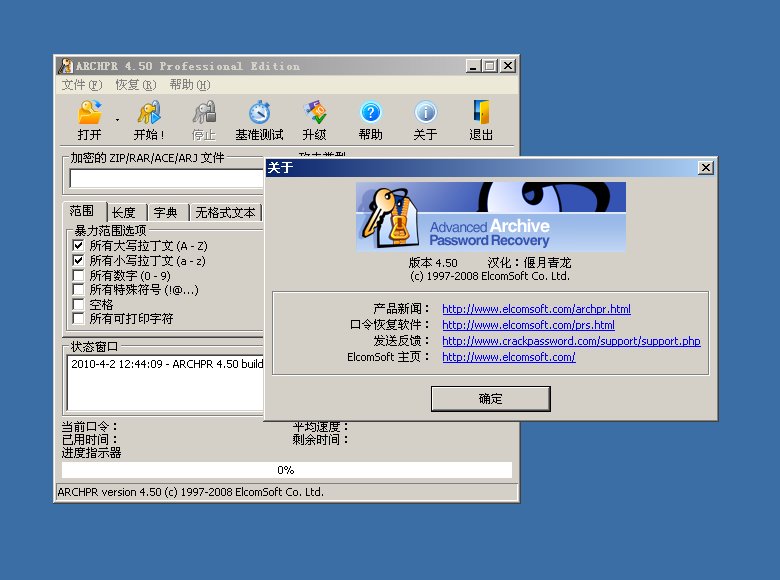Switch to the 长度 tab
The image size is (780, 580).
(124, 212)
